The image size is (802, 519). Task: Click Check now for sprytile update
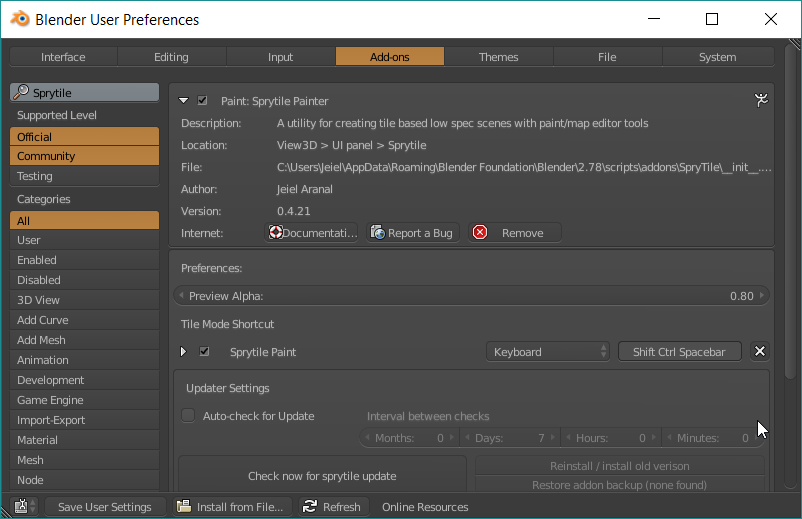(x=322, y=476)
